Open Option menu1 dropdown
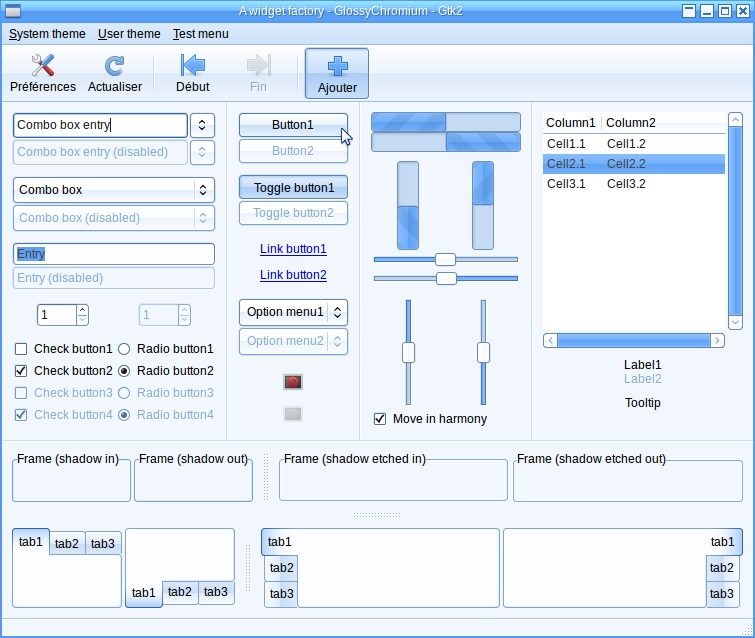 tap(293, 312)
